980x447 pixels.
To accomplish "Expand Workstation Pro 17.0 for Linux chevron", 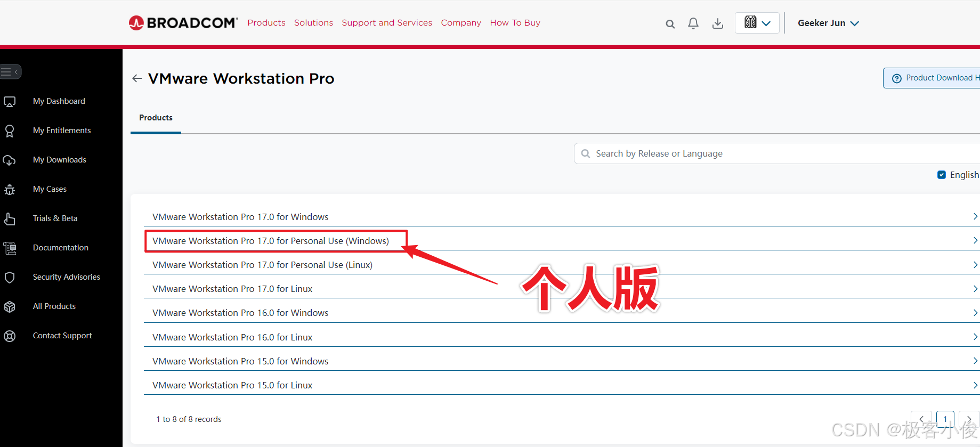I will (975, 289).
